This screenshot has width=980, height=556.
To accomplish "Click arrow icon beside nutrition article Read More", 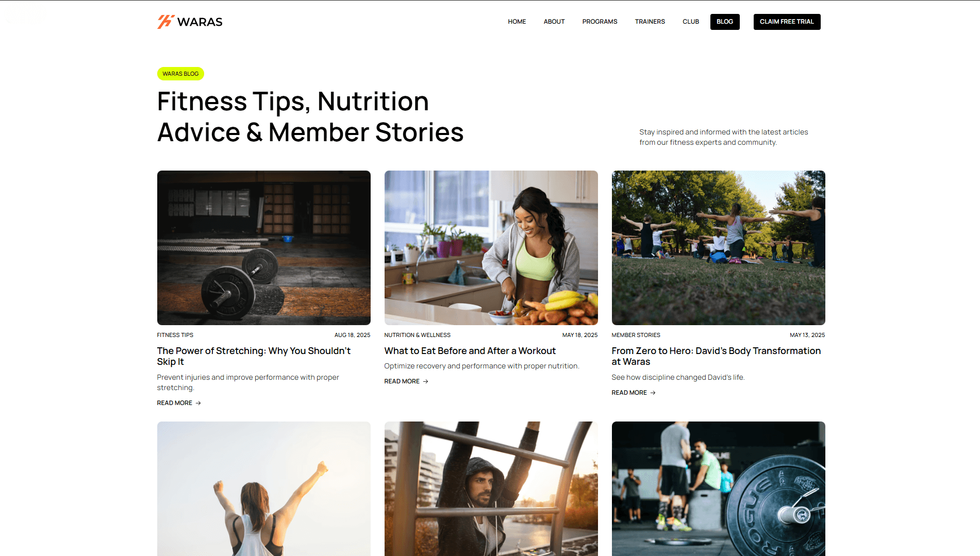I will [x=426, y=381].
